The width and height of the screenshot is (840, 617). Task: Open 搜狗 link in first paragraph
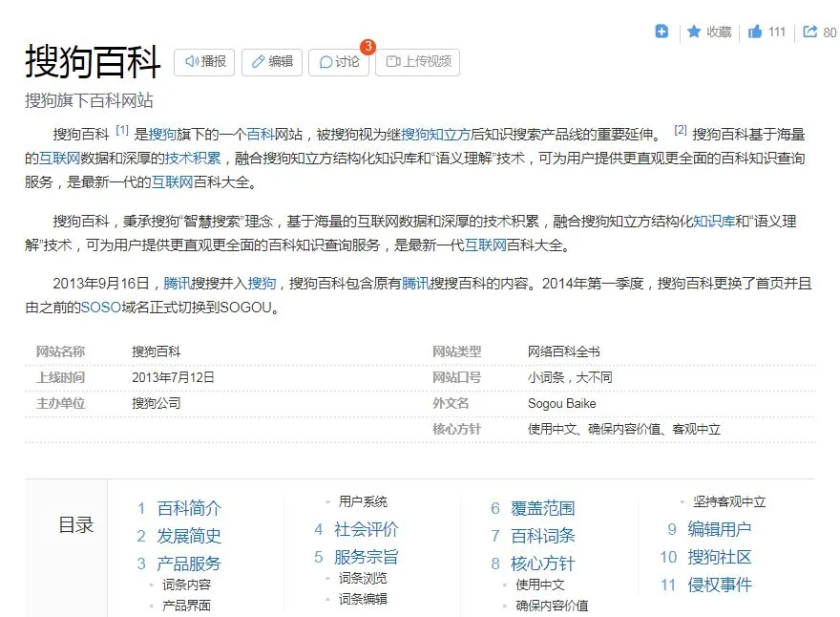tap(162, 134)
